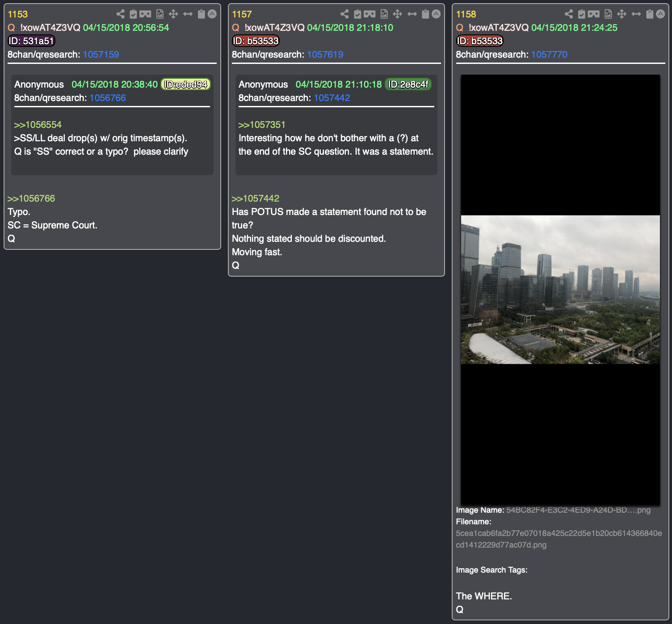Click timestamp 04/15/2018 21:24:25
This screenshot has width=672, height=624.
point(574,28)
